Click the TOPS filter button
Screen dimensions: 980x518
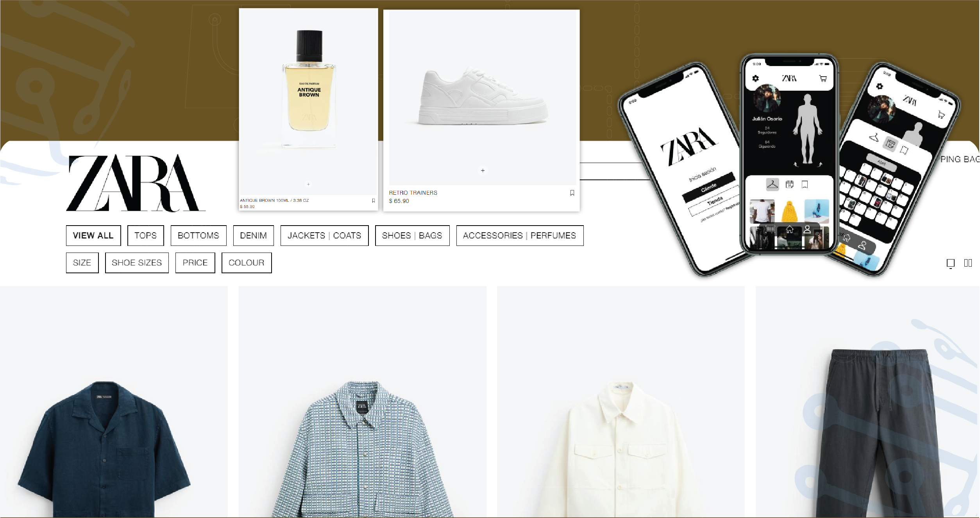146,235
